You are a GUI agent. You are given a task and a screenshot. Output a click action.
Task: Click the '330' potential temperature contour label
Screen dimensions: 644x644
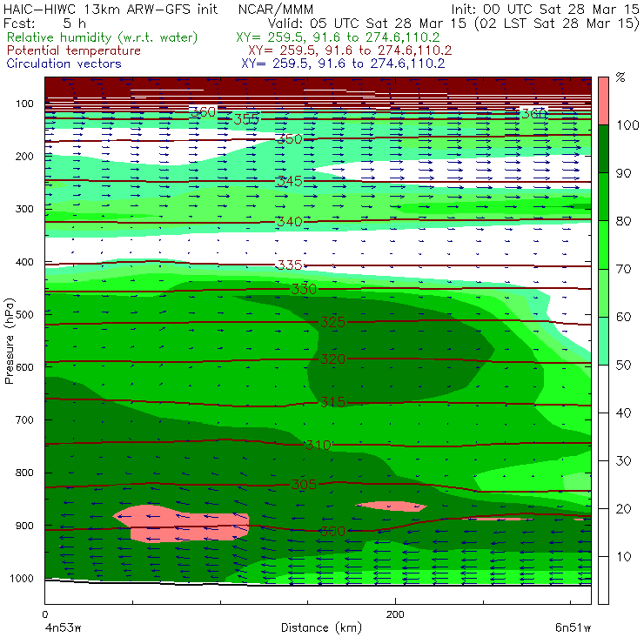[304, 289]
